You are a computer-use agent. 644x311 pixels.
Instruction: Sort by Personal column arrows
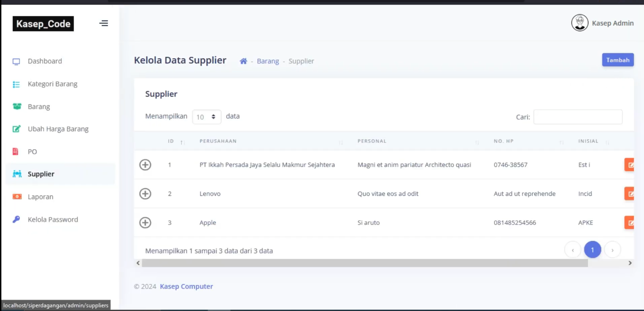[477, 142]
